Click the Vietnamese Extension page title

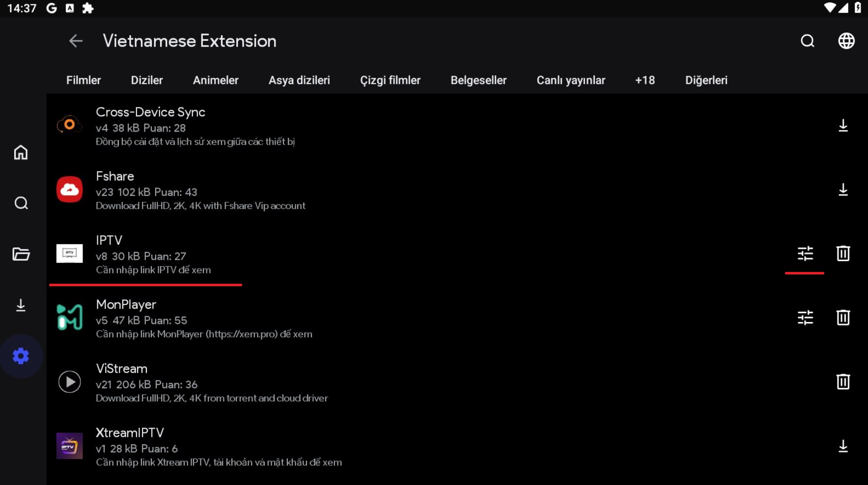pyautogui.click(x=190, y=41)
